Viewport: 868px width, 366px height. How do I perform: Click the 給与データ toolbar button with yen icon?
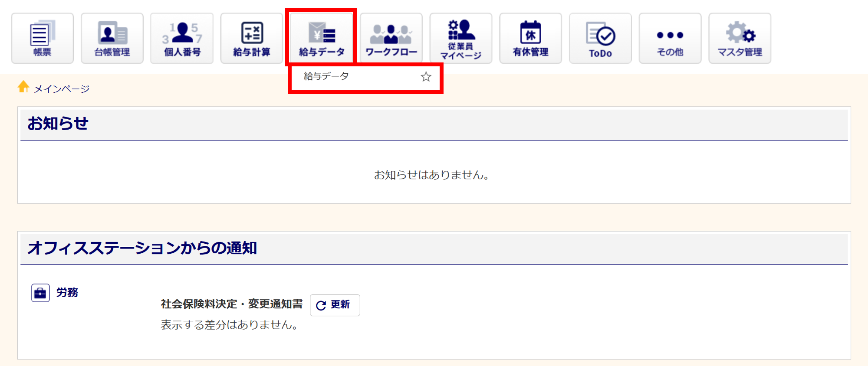coord(322,38)
